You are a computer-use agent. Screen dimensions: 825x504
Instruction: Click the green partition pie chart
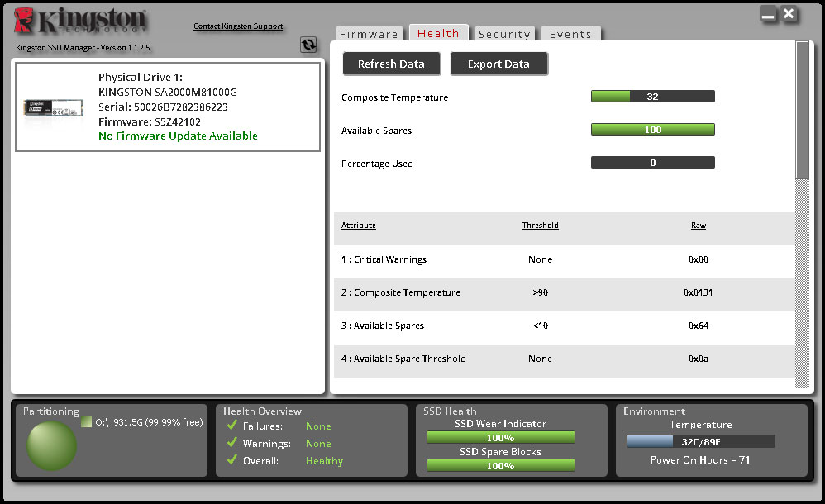pyautogui.click(x=51, y=446)
